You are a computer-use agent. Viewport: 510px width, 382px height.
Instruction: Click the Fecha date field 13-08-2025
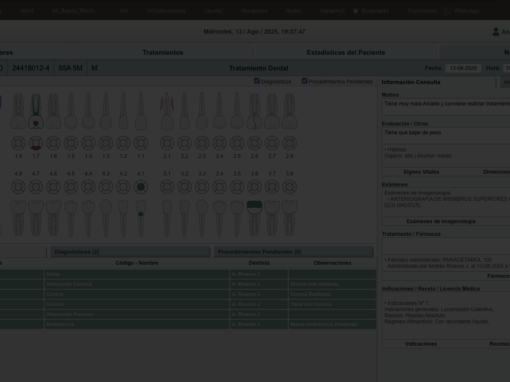point(463,68)
